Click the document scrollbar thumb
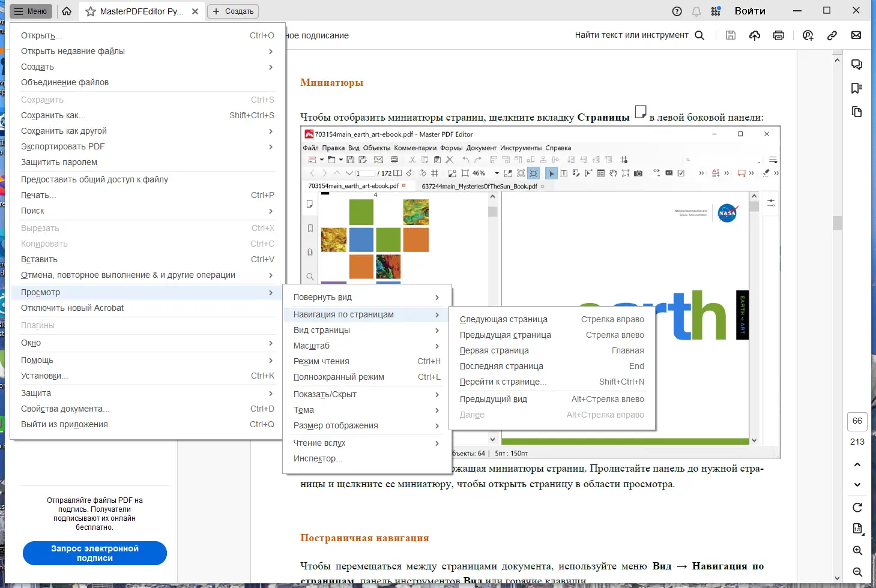Viewport: 876px width, 588px height. pos(837,223)
